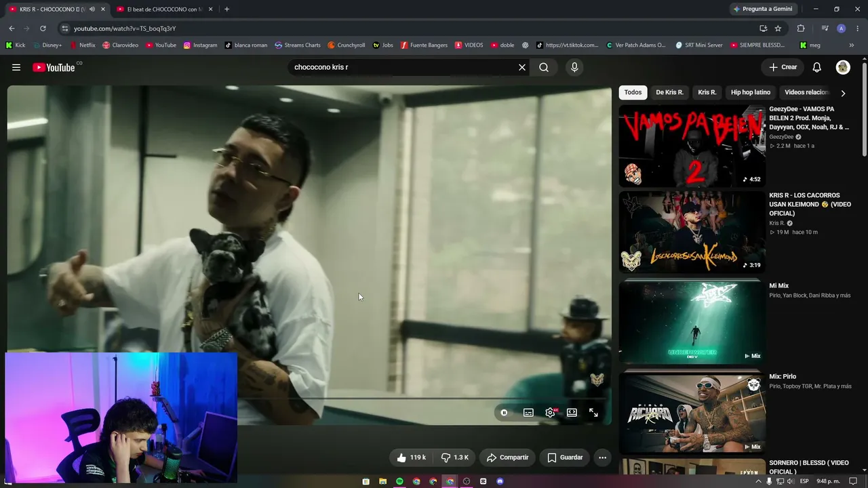Switch to El beat de CHOCOCONO tab
This screenshot has height=488, width=868.
coord(165,9)
